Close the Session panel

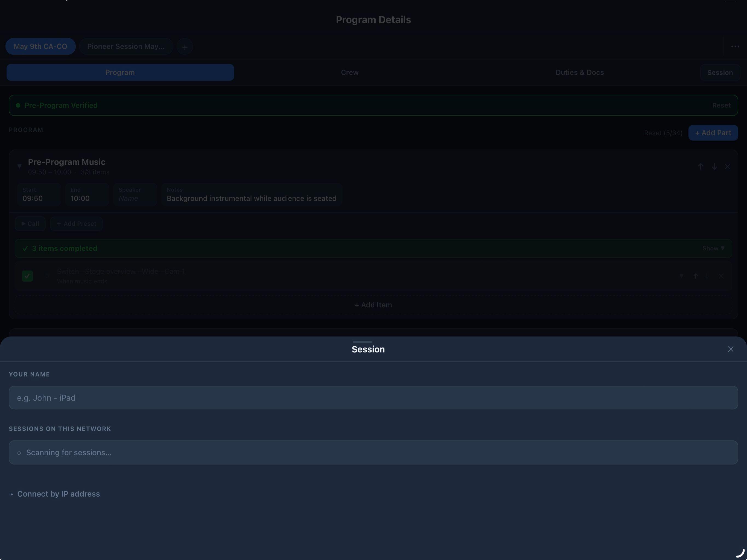[x=730, y=349]
